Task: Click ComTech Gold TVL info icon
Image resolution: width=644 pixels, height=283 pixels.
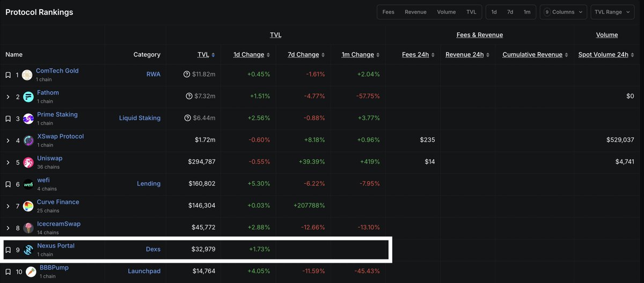Action: pos(187,74)
